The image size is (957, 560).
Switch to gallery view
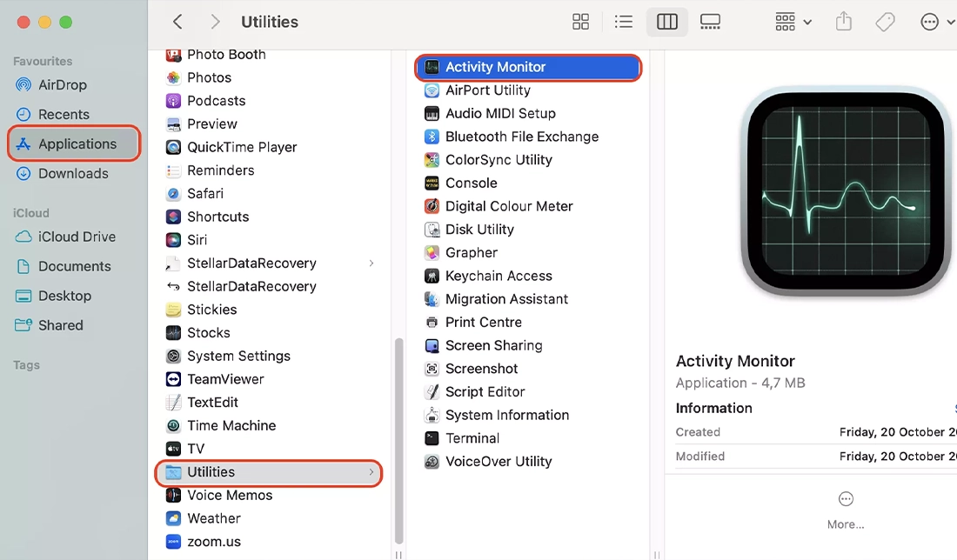pyautogui.click(x=710, y=21)
